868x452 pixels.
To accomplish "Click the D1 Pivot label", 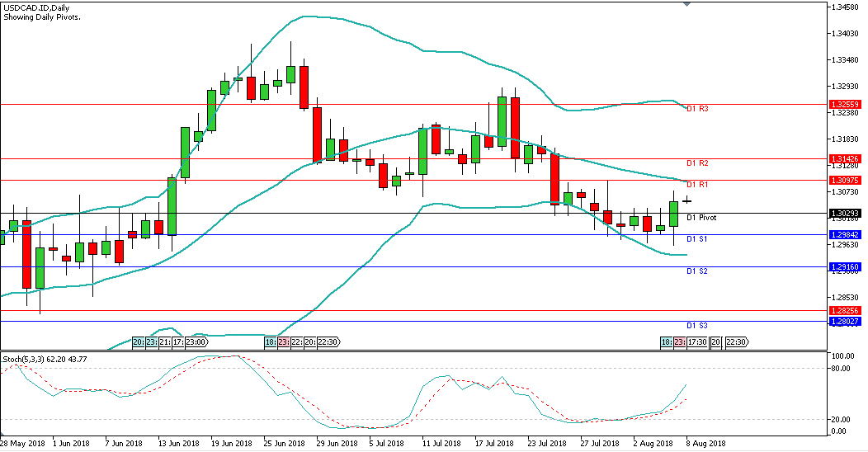I will pos(701,218).
